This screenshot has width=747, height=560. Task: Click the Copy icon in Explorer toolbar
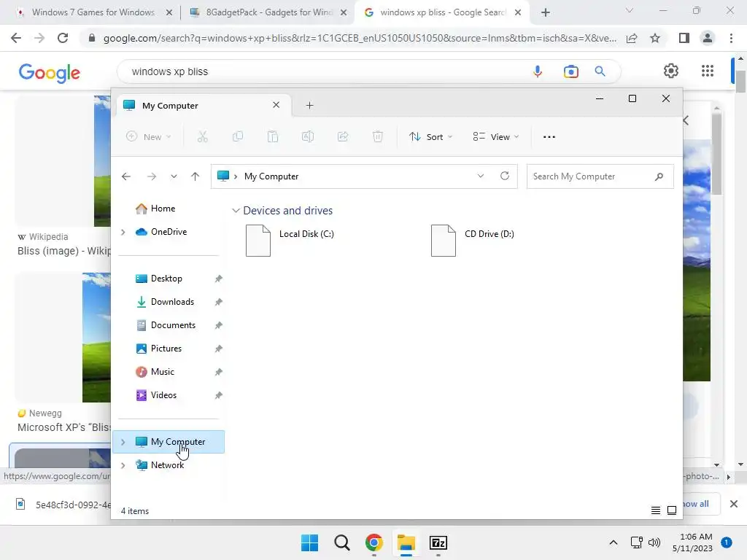(x=238, y=137)
